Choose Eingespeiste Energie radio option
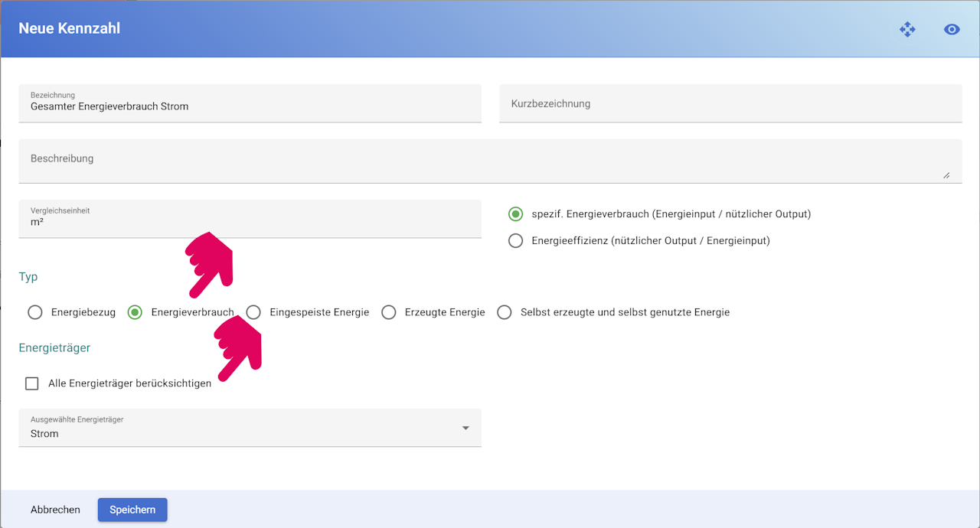The image size is (980, 528). [253, 312]
